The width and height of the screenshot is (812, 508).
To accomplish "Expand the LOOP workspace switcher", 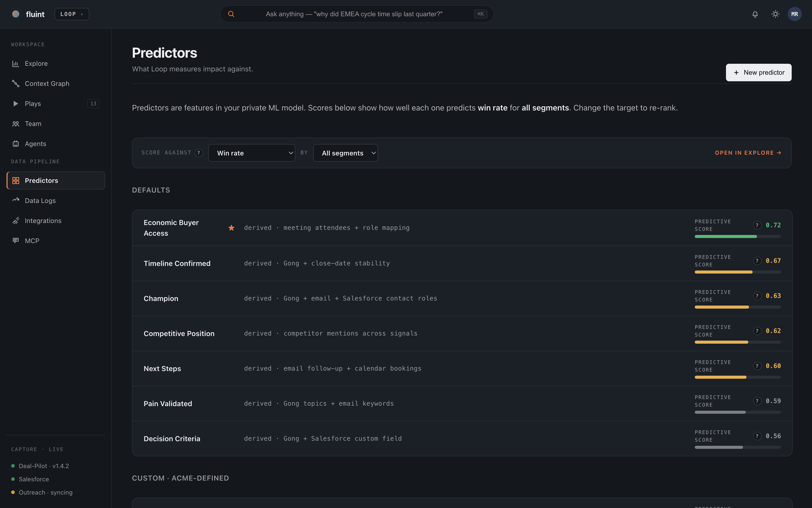I will coord(72,14).
